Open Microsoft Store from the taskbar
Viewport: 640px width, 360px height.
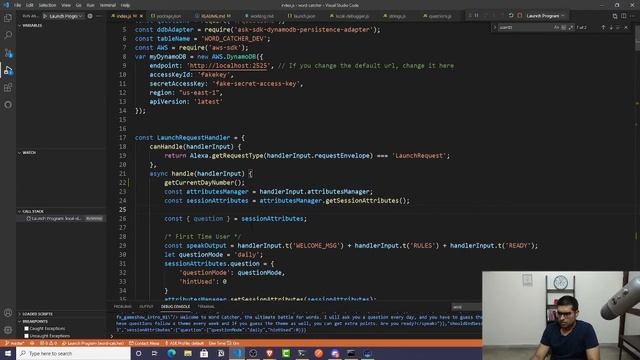204,353
